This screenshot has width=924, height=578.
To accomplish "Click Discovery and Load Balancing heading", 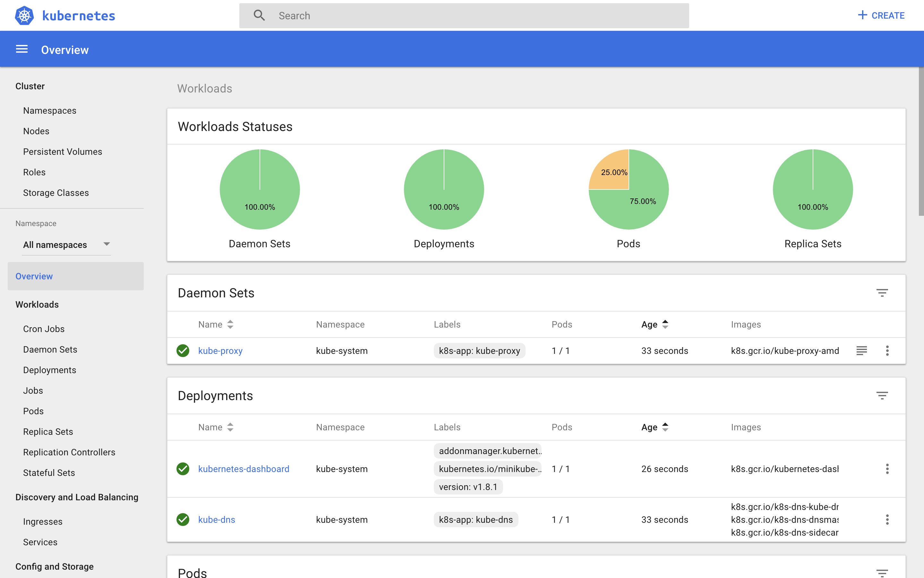I will [x=77, y=497].
